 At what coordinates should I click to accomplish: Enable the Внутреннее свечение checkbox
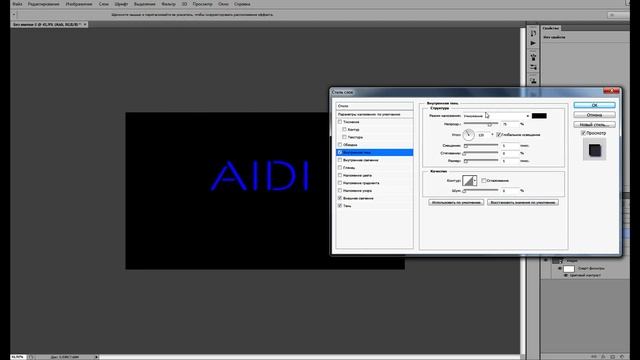[340, 160]
